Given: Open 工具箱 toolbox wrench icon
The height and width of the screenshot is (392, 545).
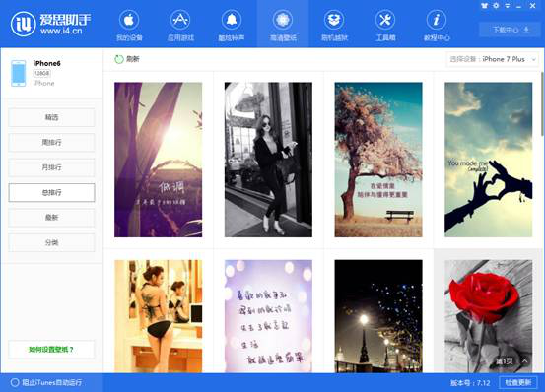Looking at the screenshot, I should coord(385,25).
